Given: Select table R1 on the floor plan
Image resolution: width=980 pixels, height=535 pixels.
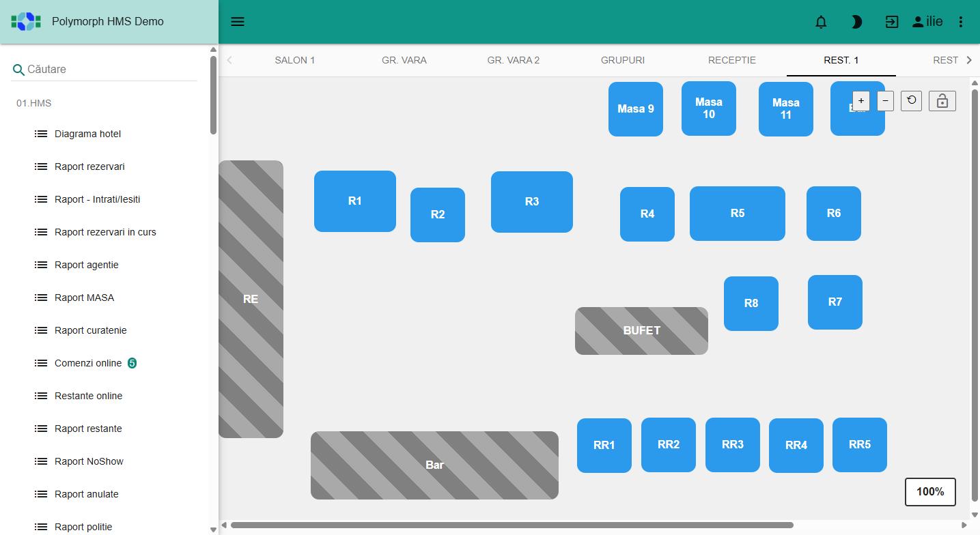Looking at the screenshot, I should click(x=355, y=201).
